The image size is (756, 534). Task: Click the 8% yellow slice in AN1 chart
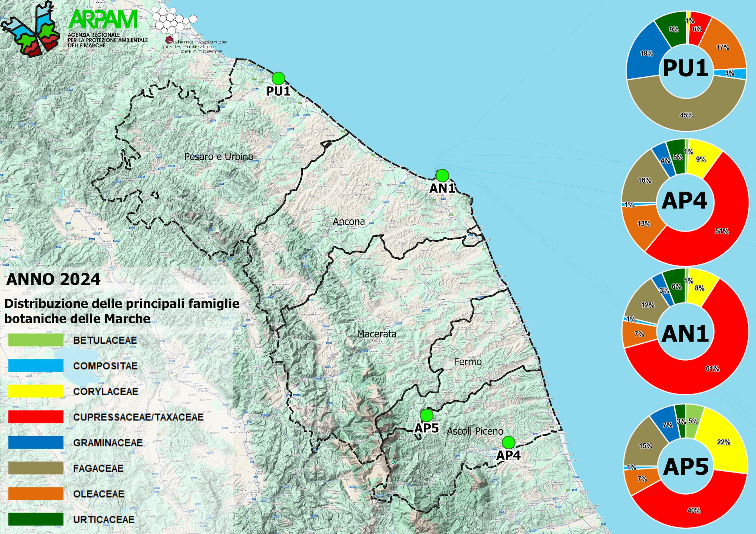pyautogui.click(x=700, y=288)
